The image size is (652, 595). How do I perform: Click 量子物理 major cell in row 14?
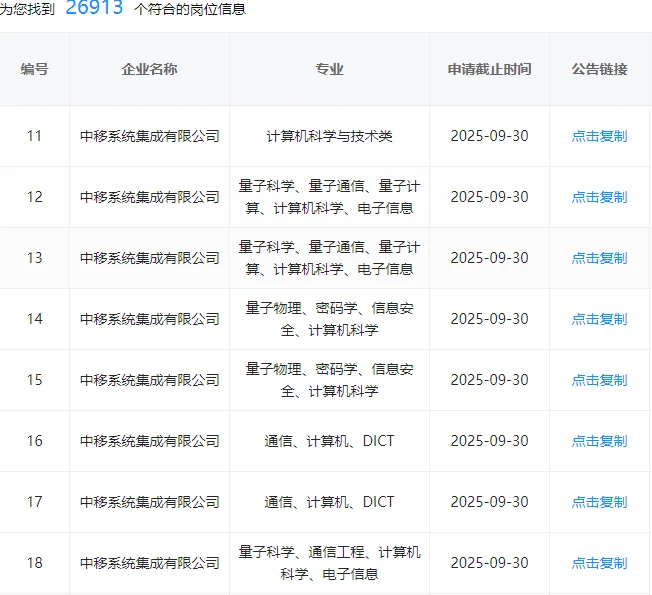329,319
